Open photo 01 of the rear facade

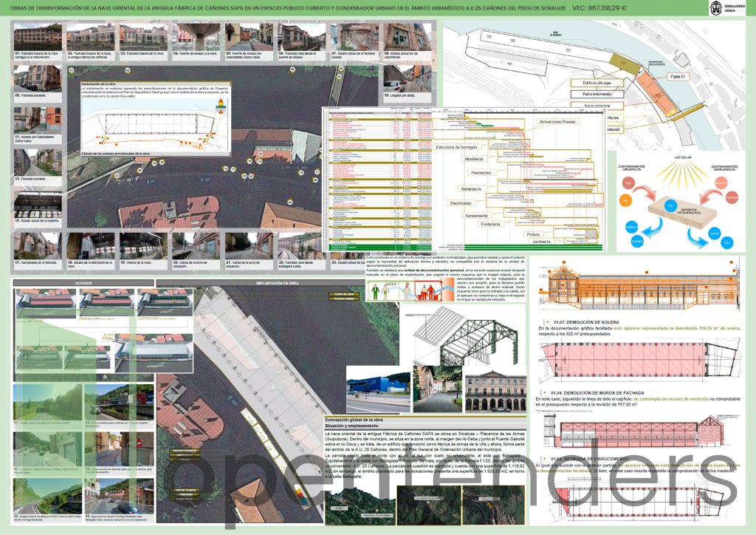[38, 37]
